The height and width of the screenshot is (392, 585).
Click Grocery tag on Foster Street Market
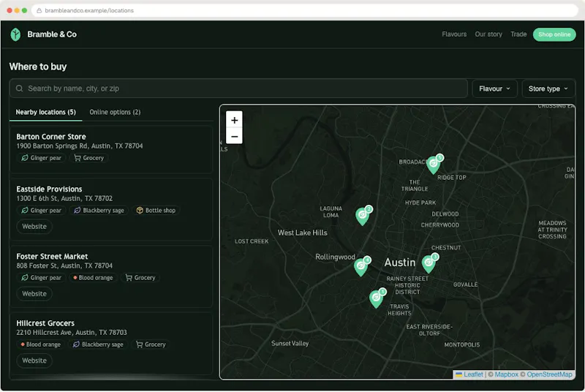pos(140,277)
